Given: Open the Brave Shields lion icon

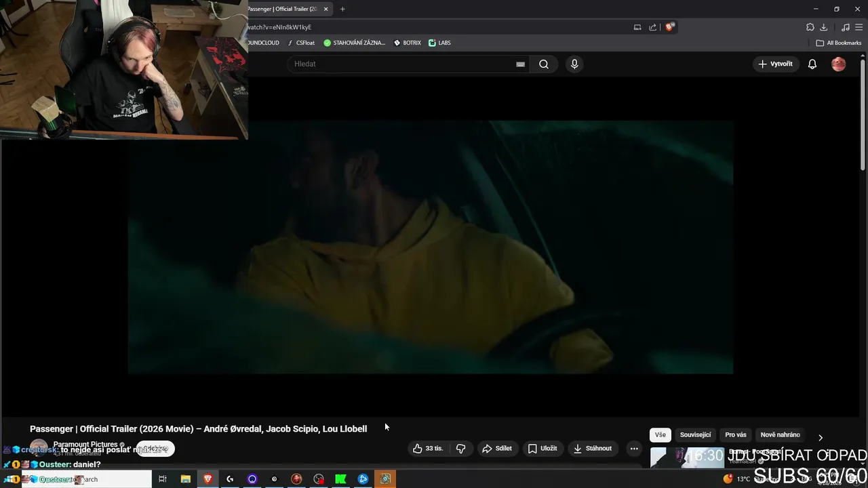Looking at the screenshot, I should click(x=669, y=27).
